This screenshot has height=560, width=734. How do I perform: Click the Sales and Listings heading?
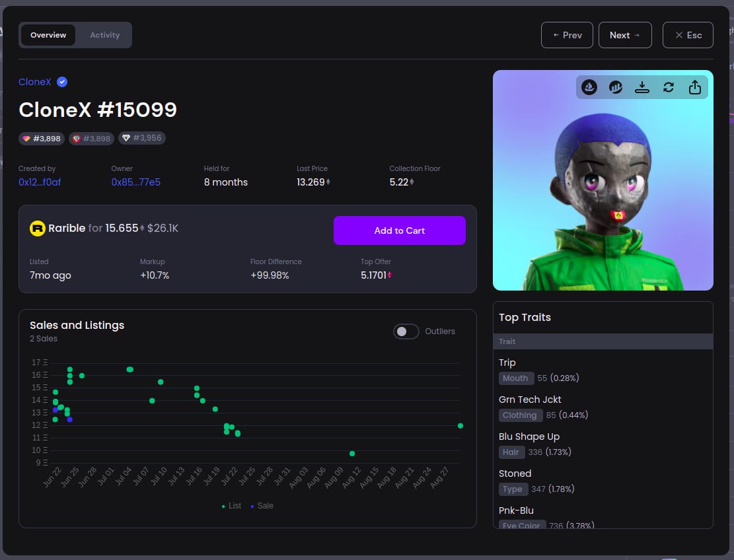77,325
